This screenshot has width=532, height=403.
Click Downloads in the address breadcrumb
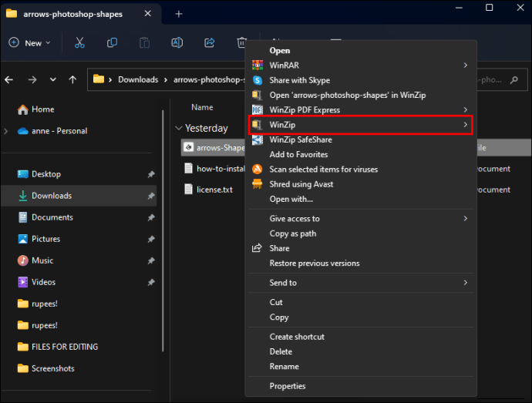tap(138, 79)
